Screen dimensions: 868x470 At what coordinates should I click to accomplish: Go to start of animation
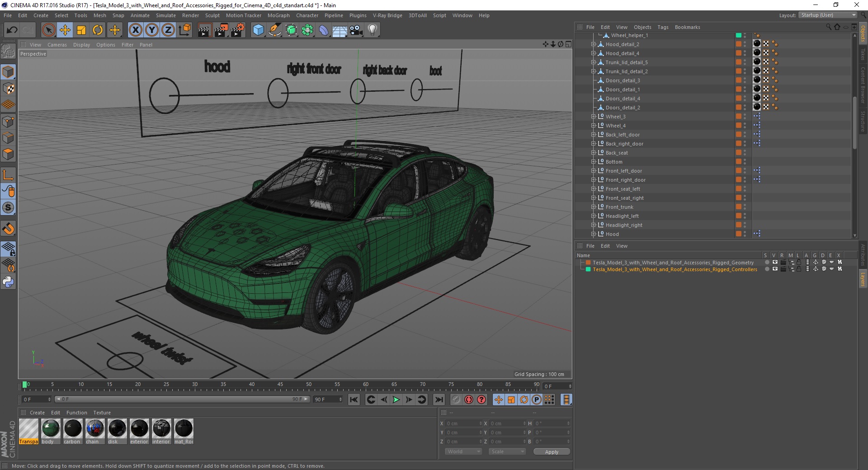pyautogui.click(x=354, y=399)
